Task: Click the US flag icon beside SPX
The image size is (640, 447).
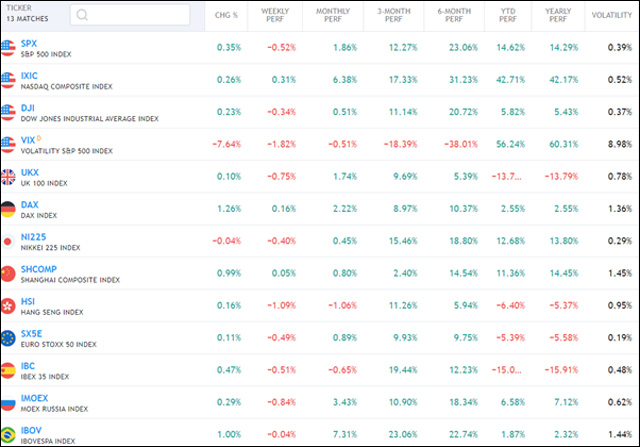Action: [8, 47]
